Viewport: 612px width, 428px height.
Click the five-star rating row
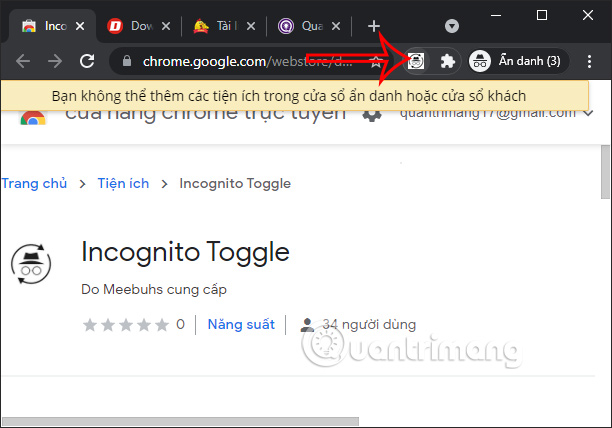[x=126, y=325]
